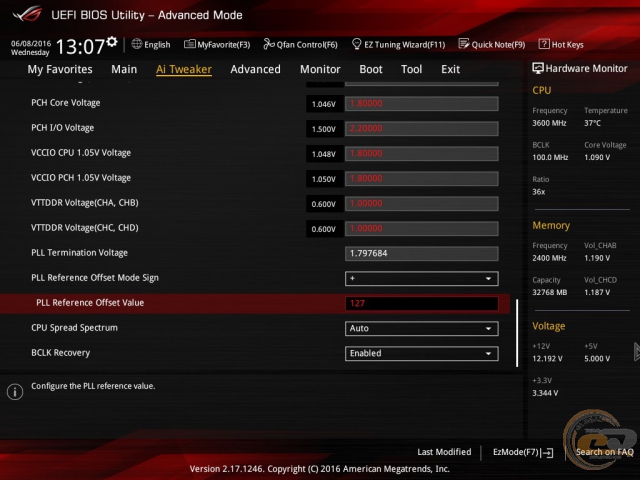The image size is (640, 480).
Task: Select PLL Termination Voltage label
Action: coord(79,253)
